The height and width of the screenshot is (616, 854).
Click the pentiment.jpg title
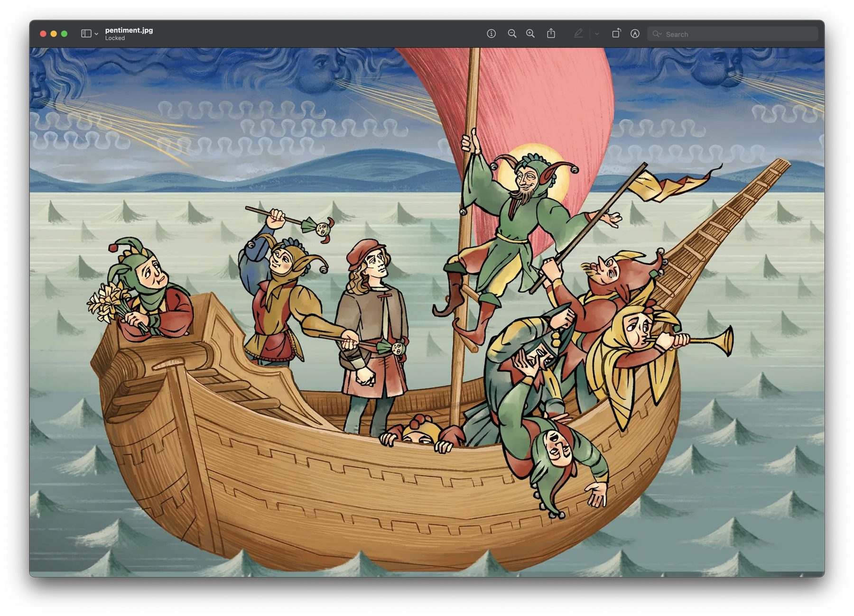129,30
